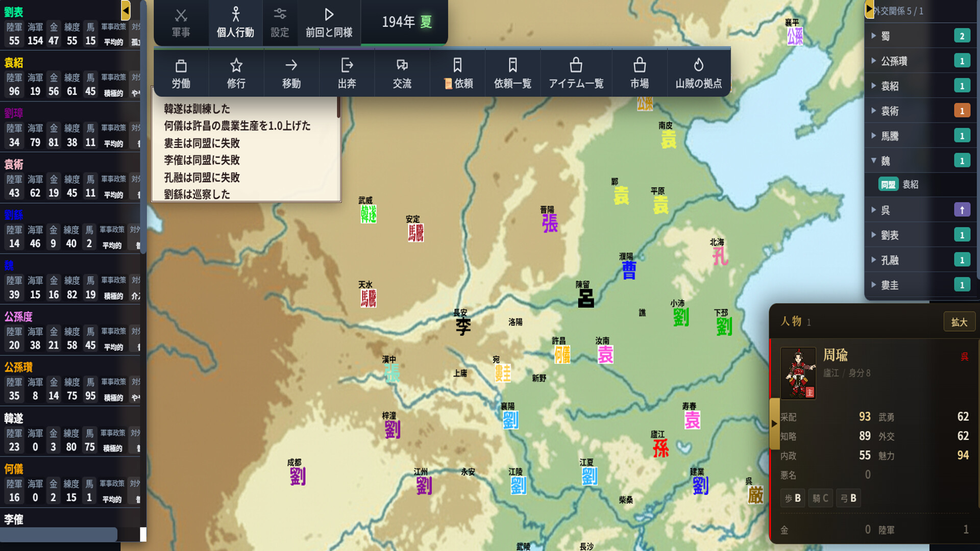Click the left panel horizontal scrollbar
980x551 pixels.
tap(59, 534)
